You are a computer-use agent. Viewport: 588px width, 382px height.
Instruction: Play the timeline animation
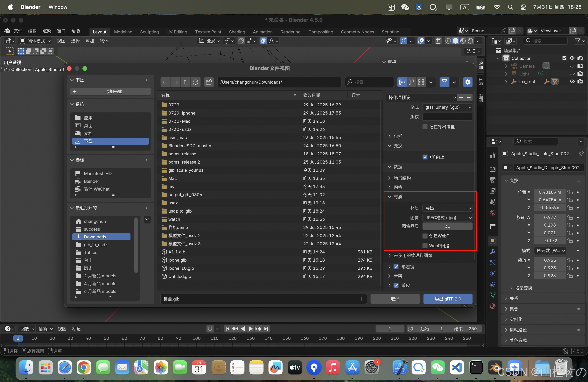pyautogui.click(x=250, y=329)
